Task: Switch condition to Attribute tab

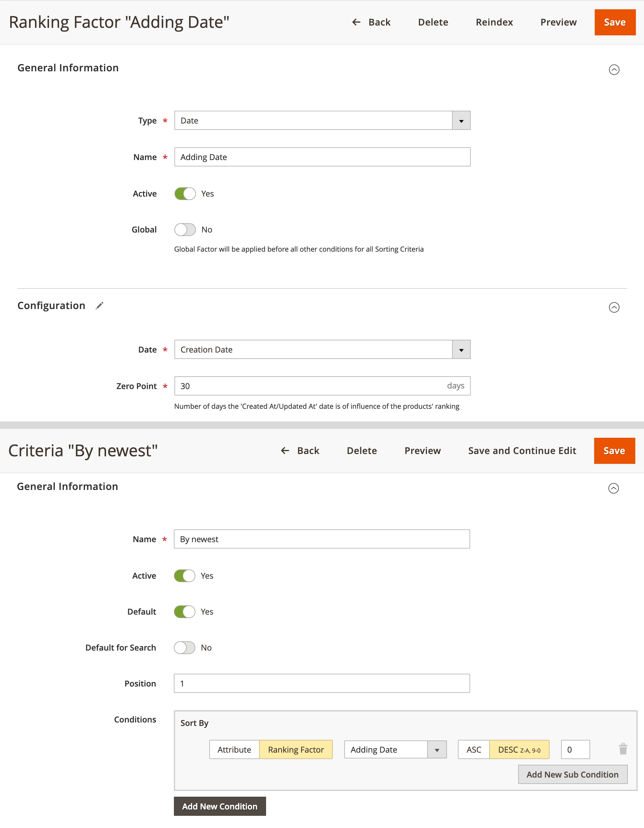Action: [x=234, y=749]
